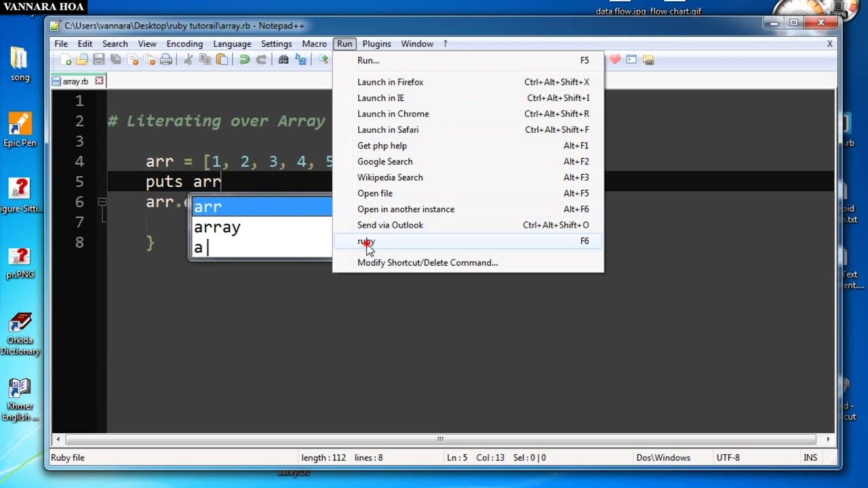Screen dimensions: 868x488
Task: Paste using the clipboard toolbar icon
Action: [x=222, y=60]
